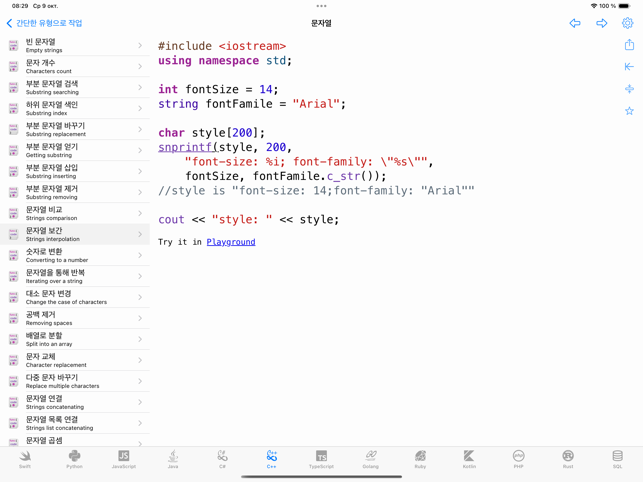Switch to the Rust language tab
Viewport: 643px width, 482px height.
pyautogui.click(x=568, y=459)
